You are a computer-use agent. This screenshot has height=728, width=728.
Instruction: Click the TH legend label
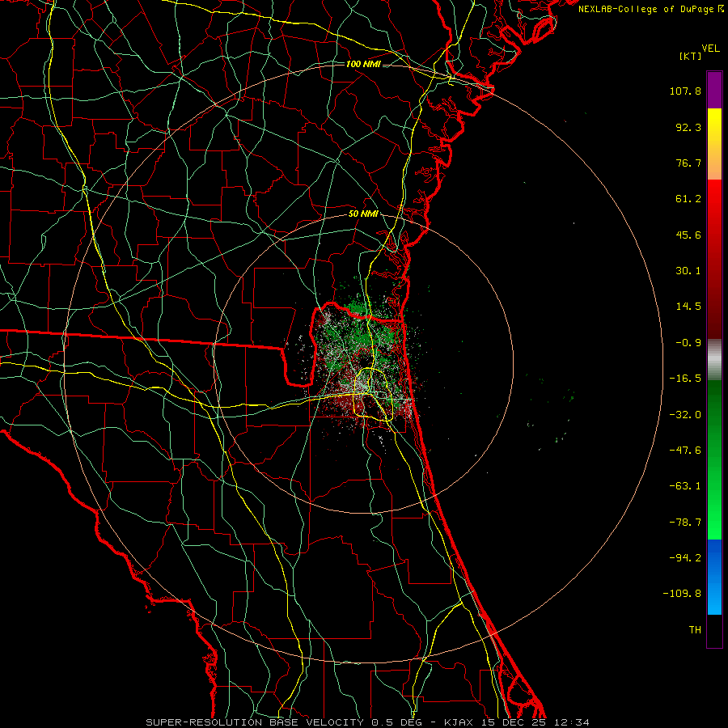[695, 630]
